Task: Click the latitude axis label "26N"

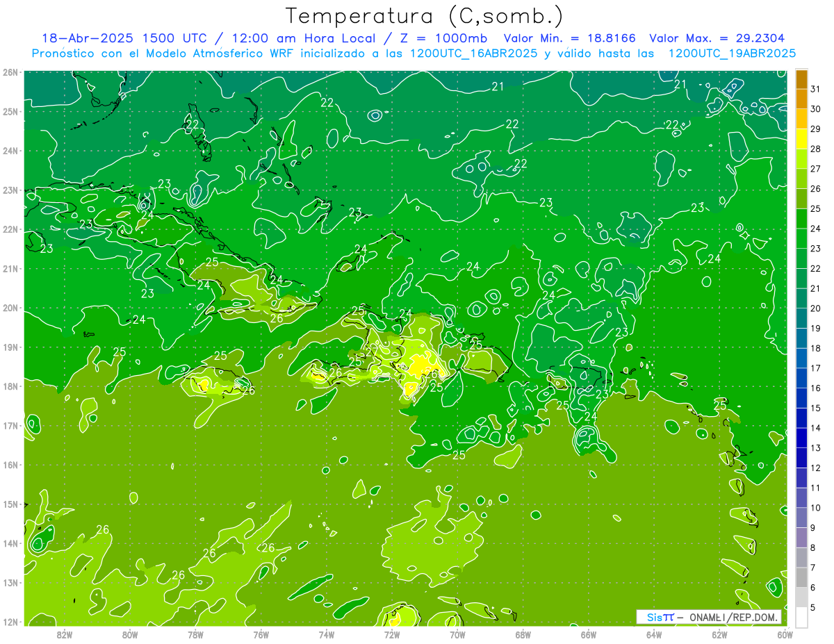Action: (10, 72)
